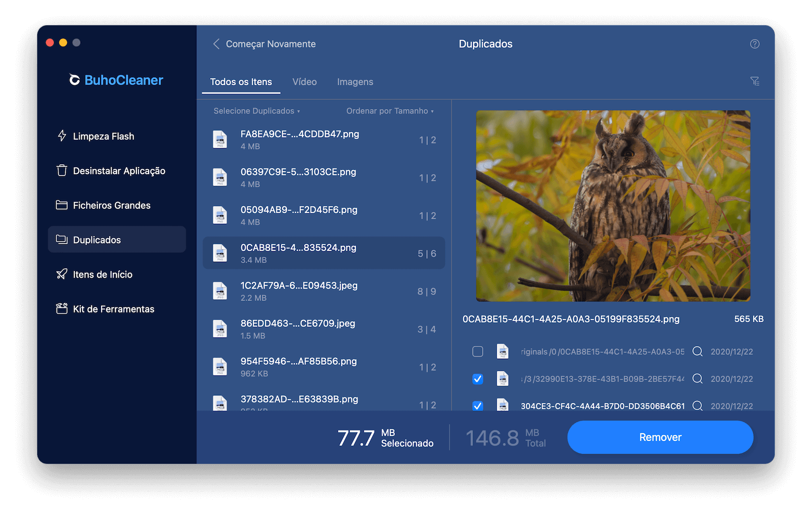Reveal the 32990E13 path file with magnifier
This screenshot has width=812, height=513.
698,379
